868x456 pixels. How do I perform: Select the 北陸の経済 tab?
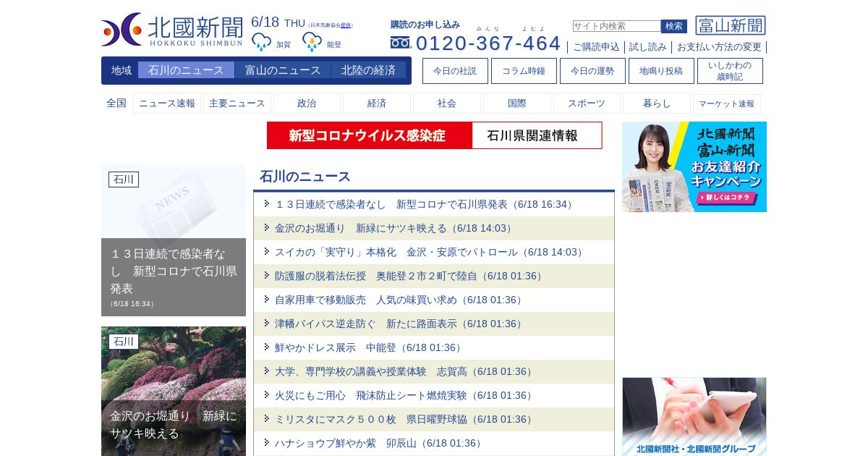369,70
